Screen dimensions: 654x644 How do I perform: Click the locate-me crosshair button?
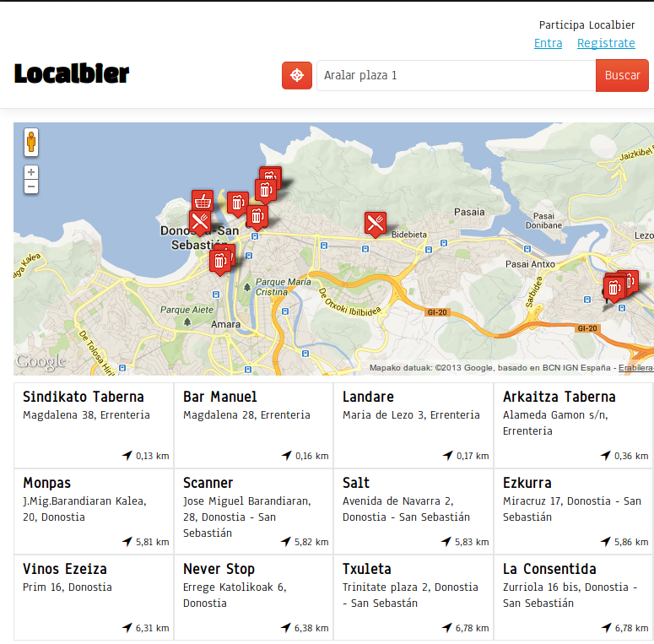coord(296,75)
